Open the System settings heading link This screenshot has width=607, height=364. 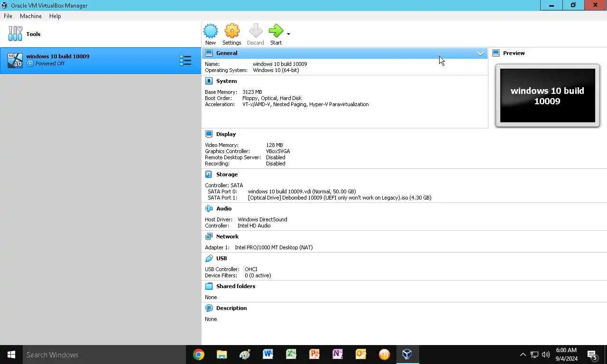coord(226,81)
